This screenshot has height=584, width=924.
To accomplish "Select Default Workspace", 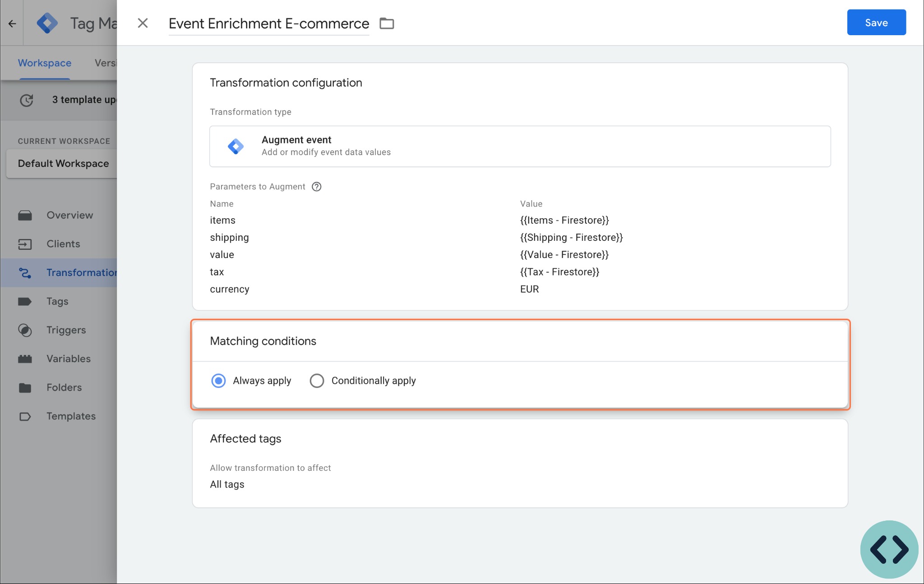I will point(62,164).
